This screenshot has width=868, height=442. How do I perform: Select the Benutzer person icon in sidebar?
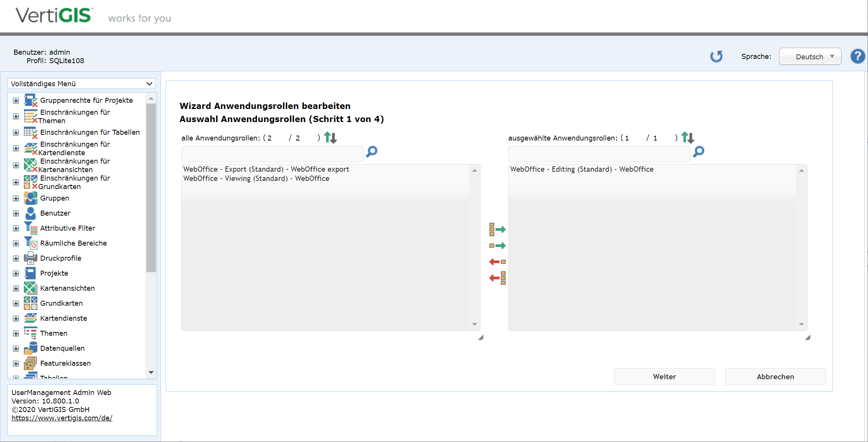click(x=30, y=213)
